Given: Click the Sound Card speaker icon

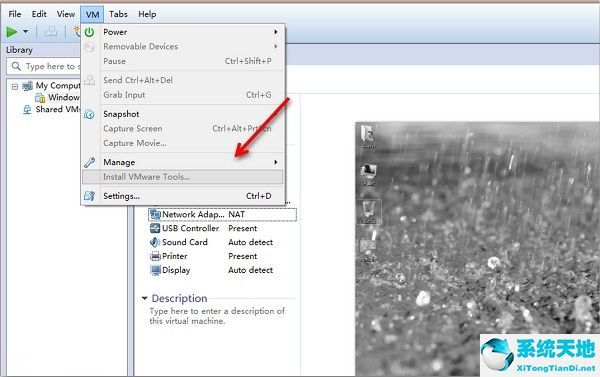Looking at the screenshot, I should point(155,242).
